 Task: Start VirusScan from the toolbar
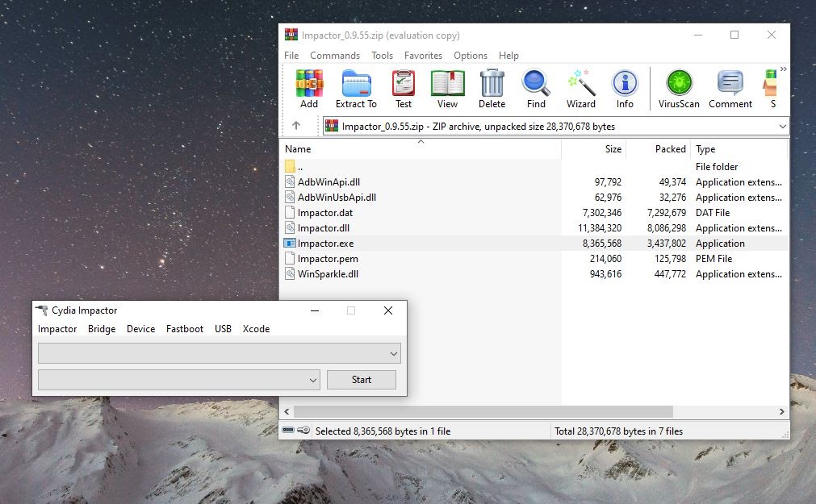pos(679,89)
